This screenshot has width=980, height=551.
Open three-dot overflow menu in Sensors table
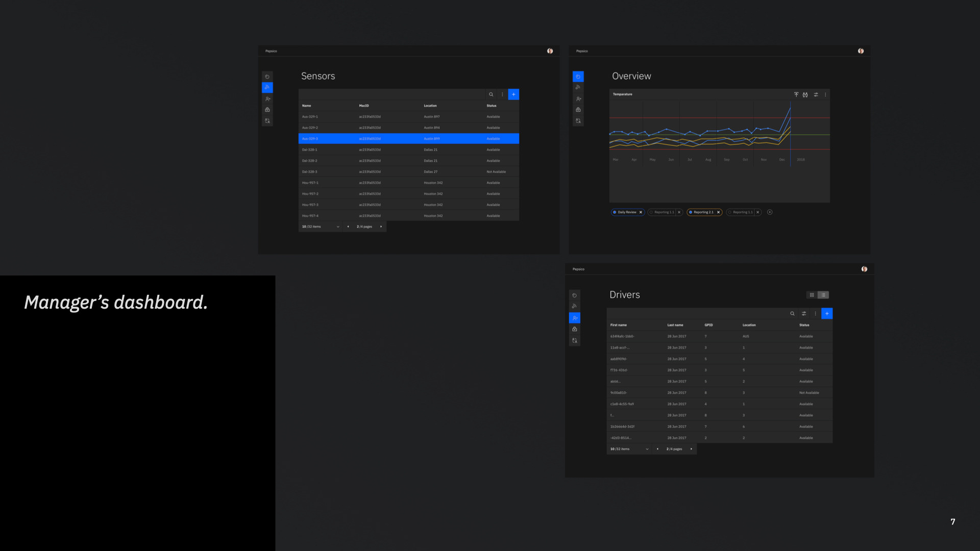click(x=502, y=94)
